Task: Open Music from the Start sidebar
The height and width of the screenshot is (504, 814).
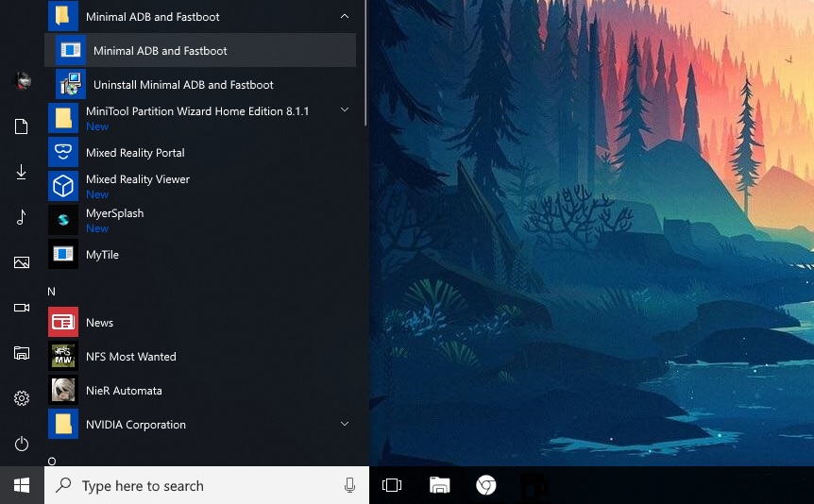Action: pyautogui.click(x=22, y=217)
